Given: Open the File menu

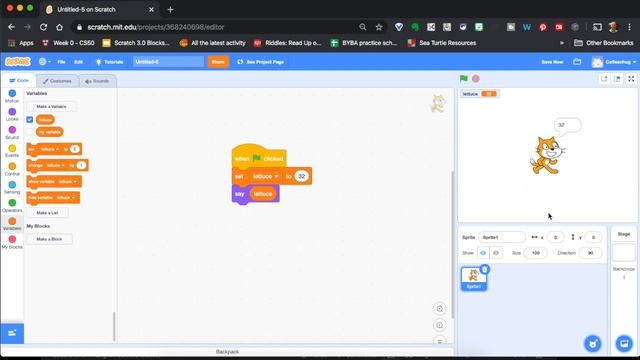Looking at the screenshot, I should 61,62.
